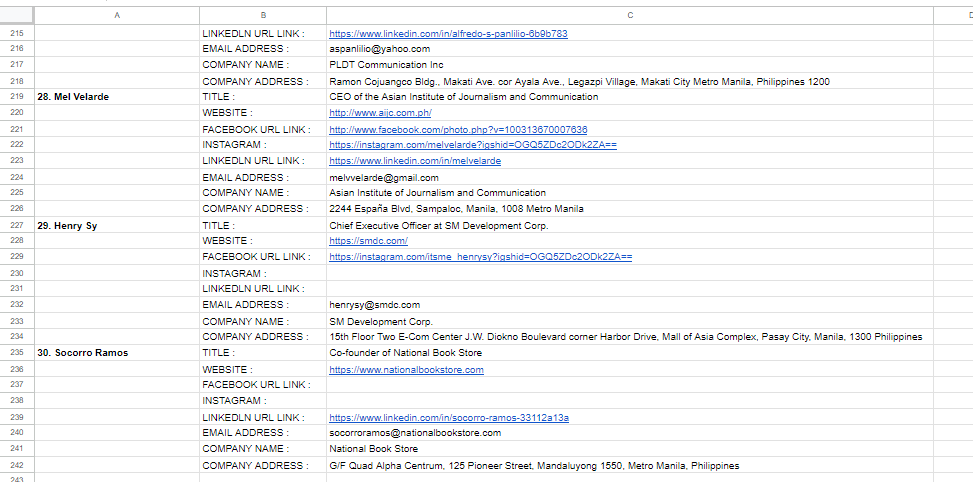Select 'INSTAGRAM :' label in row 238
This screenshot has height=482, width=973.
point(263,401)
